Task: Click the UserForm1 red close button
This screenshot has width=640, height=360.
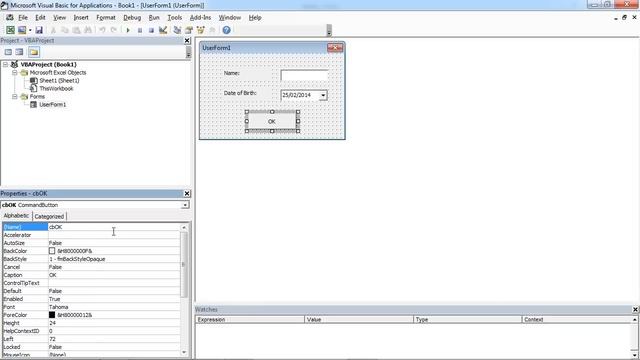Action: [x=335, y=48]
